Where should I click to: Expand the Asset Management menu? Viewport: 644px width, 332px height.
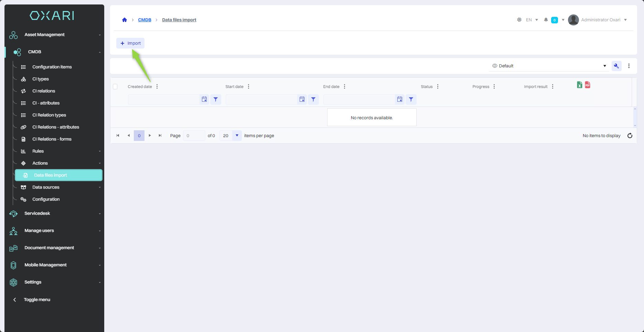55,35
